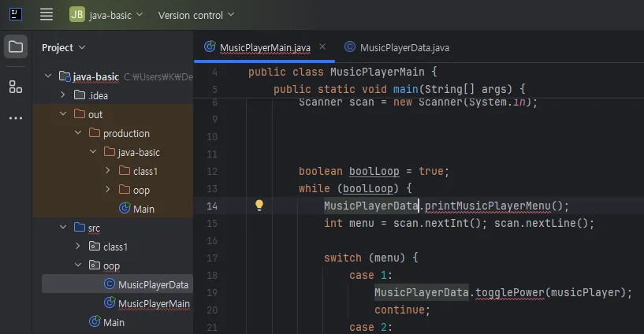Screen dimensions: 644x334
Task: Click the JB project badge icon
Action: (x=77, y=14)
